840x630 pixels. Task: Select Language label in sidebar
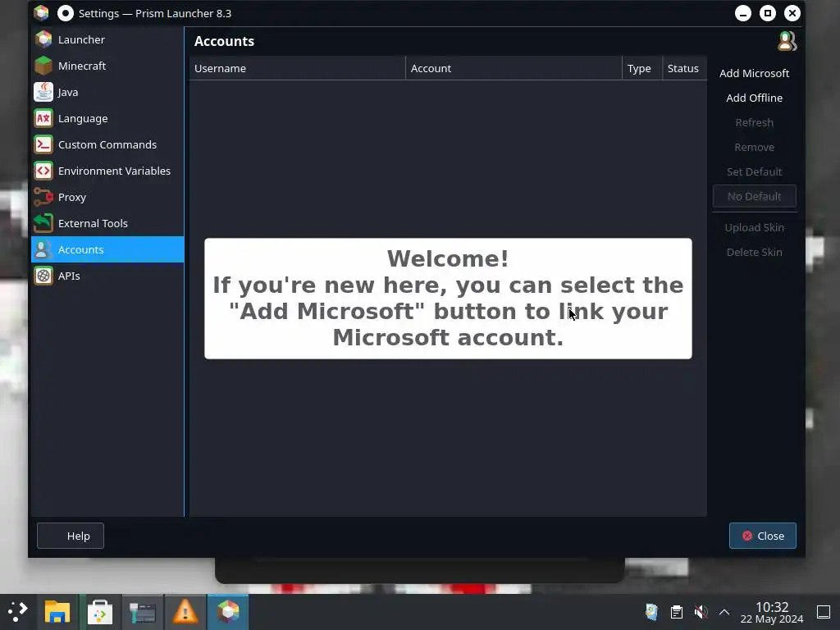[x=83, y=118]
